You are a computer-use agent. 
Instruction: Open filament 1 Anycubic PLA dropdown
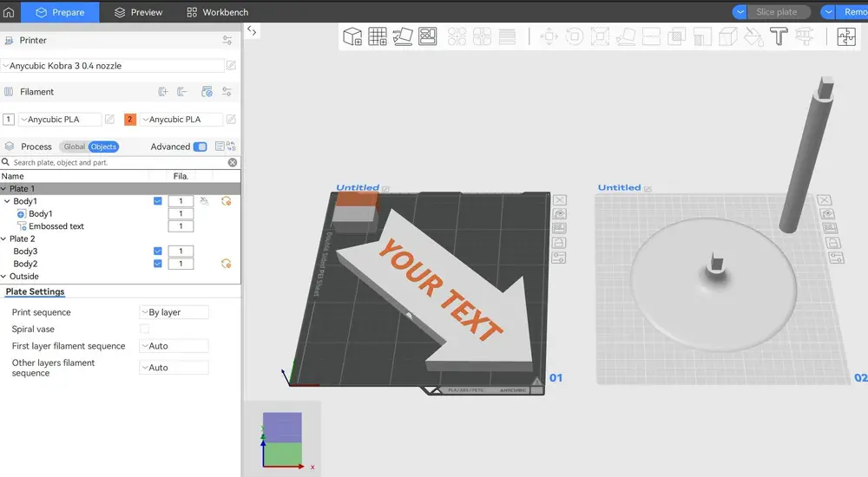point(60,119)
